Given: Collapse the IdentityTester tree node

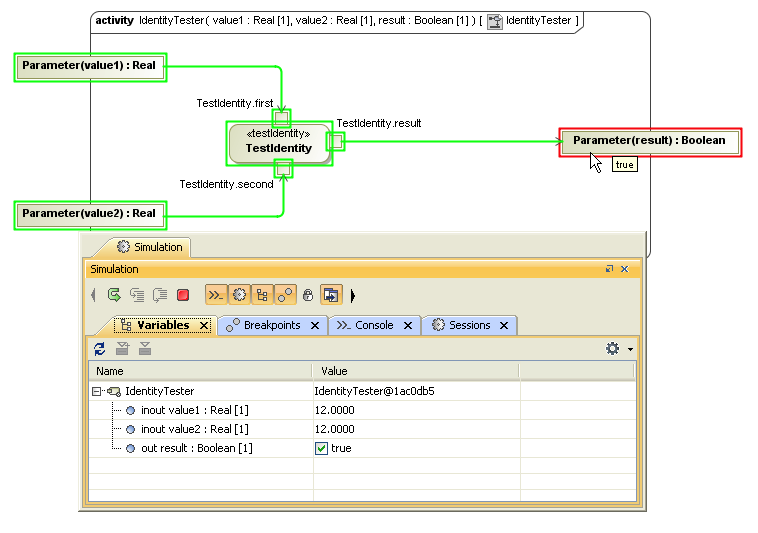Looking at the screenshot, I should 97,391.
